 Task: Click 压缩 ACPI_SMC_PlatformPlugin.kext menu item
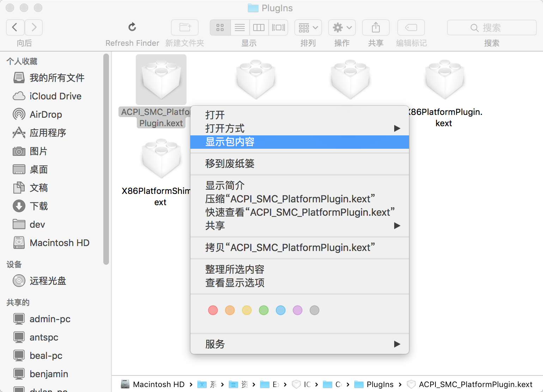[300, 199]
